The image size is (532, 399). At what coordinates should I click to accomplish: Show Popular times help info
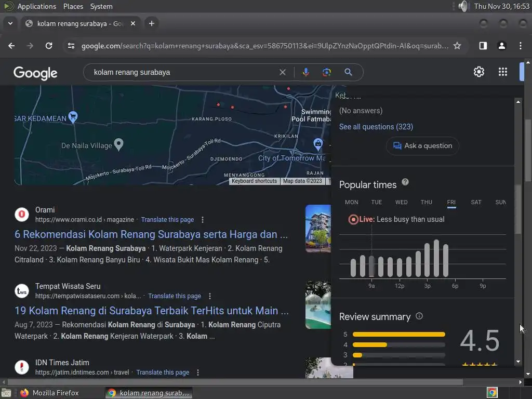click(x=405, y=182)
